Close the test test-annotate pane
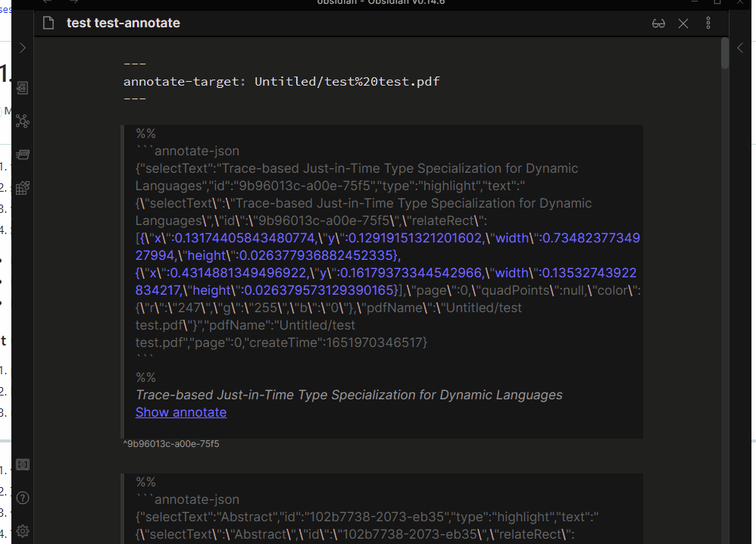Screen dimensions: 756x544 (x=683, y=23)
